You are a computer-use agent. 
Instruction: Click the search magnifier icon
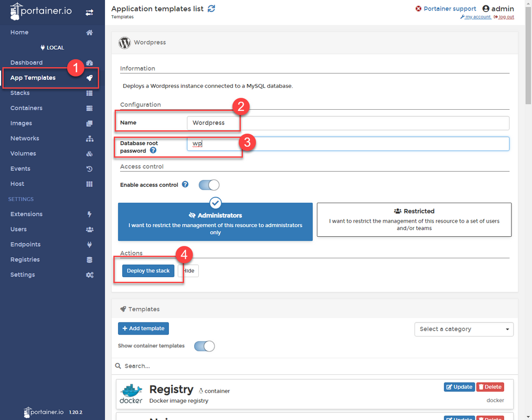(118, 366)
